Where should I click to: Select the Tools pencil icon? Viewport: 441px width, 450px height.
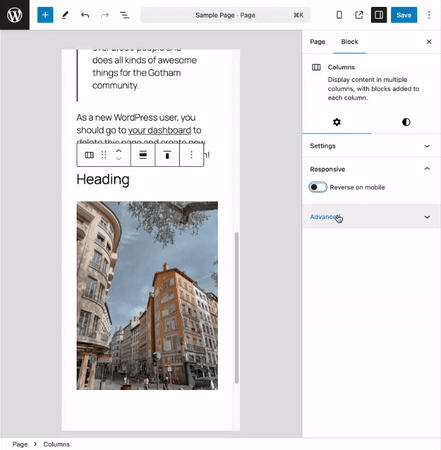point(65,15)
